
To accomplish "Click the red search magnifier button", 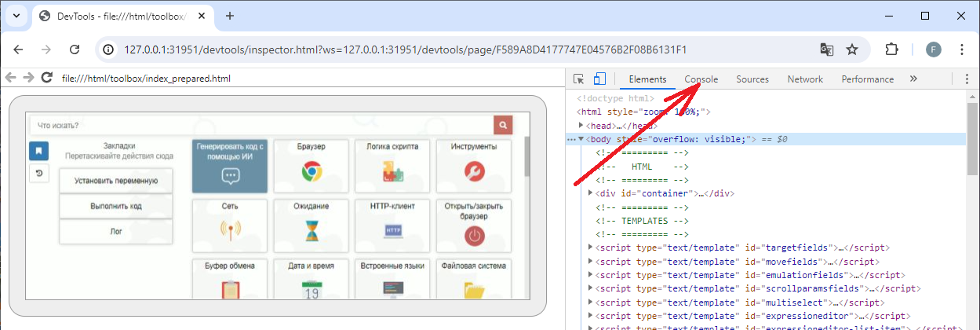I will coord(503,125).
